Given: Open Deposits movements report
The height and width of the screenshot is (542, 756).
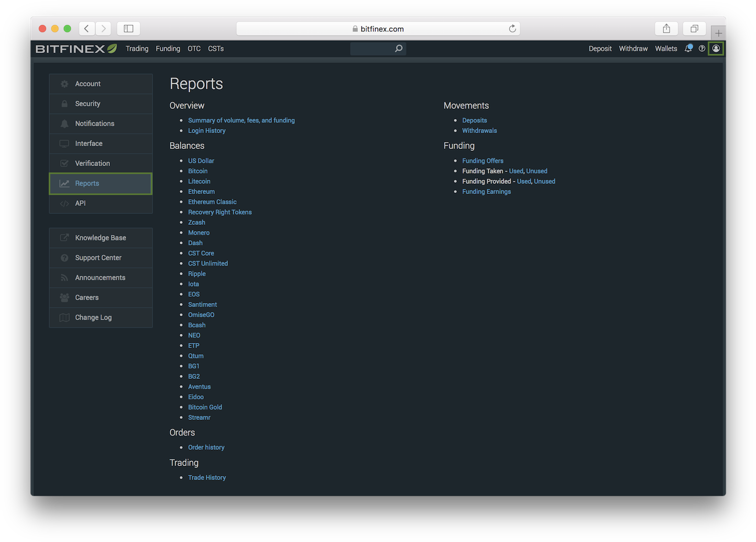Looking at the screenshot, I should tap(475, 121).
